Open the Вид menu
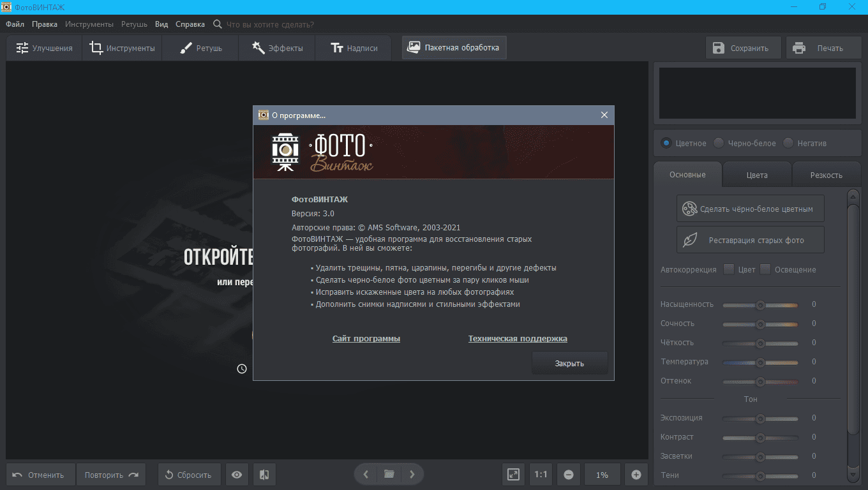The image size is (868, 490). (x=161, y=24)
